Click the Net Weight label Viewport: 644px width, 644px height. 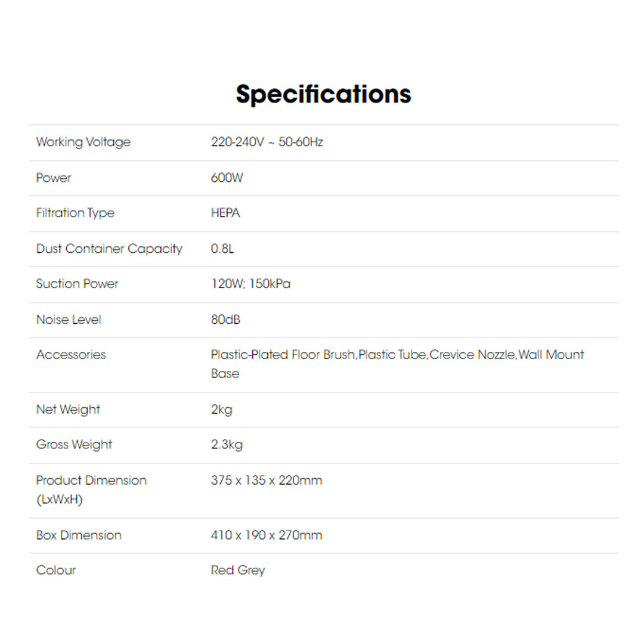(x=68, y=410)
